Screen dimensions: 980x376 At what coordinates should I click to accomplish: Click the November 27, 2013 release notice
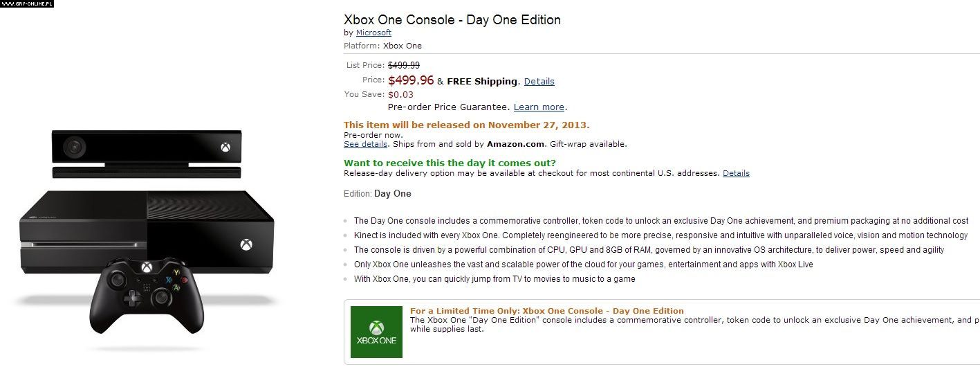[x=466, y=125]
